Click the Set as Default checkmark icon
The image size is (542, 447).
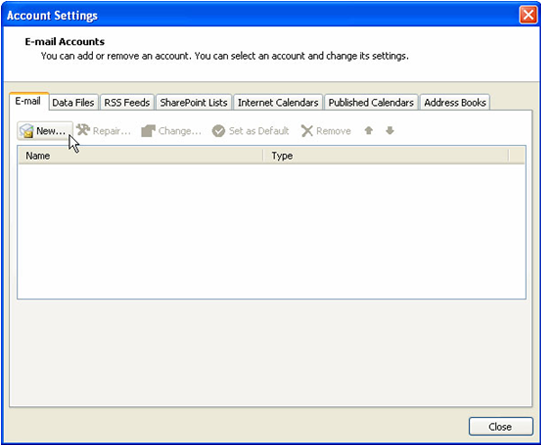tap(218, 131)
